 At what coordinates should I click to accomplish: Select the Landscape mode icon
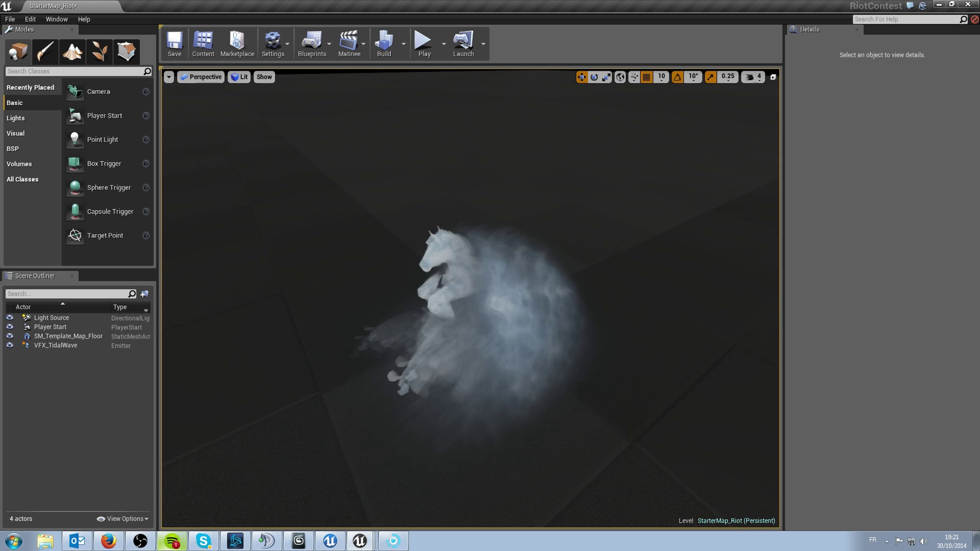pos(72,52)
